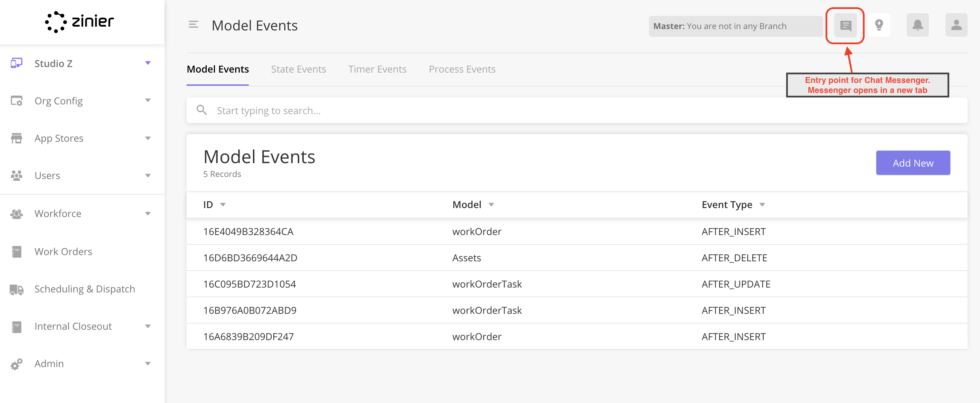Click the Admin gears icon

[16, 364]
